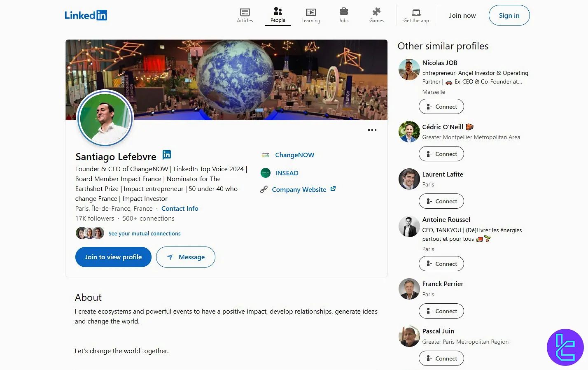The image size is (588, 370).
Task: Click the ChangeNOW logo icon
Action: (x=266, y=155)
